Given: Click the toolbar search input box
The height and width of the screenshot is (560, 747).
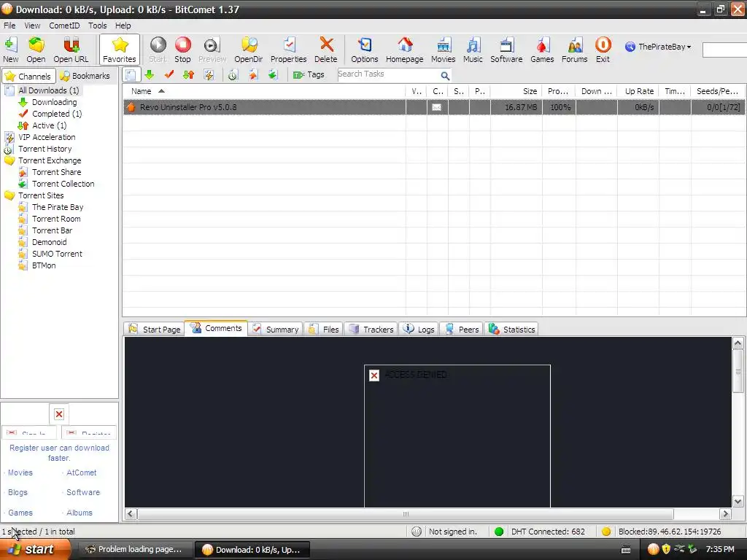Looking at the screenshot, I should pos(724,50).
